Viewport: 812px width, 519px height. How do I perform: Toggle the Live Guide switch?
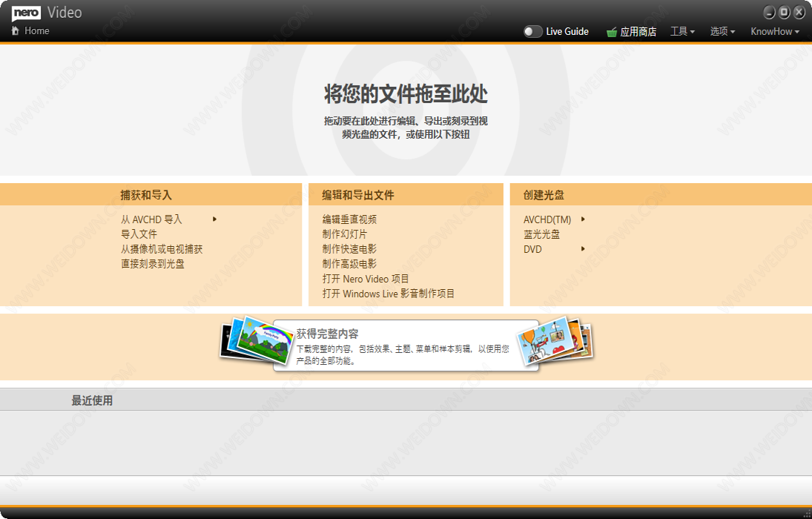pyautogui.click(x=532, y=31)
